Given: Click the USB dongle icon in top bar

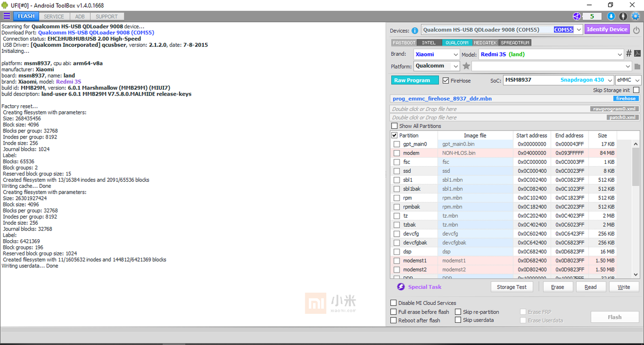Looking at the screenshot, I should [623, 16].
